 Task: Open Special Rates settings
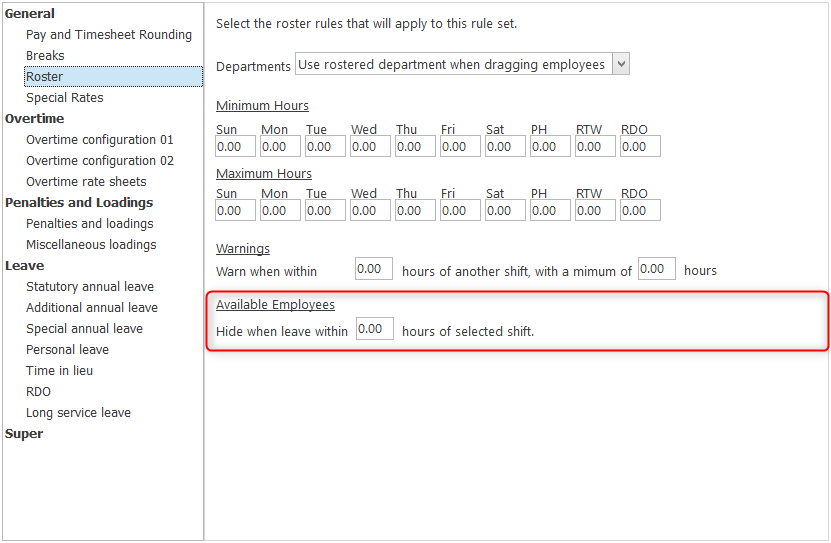coord(65,97)
